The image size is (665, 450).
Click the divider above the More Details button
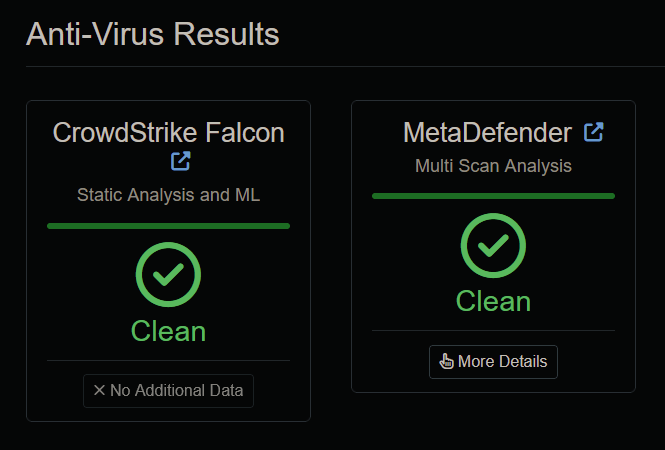point(493,330)
